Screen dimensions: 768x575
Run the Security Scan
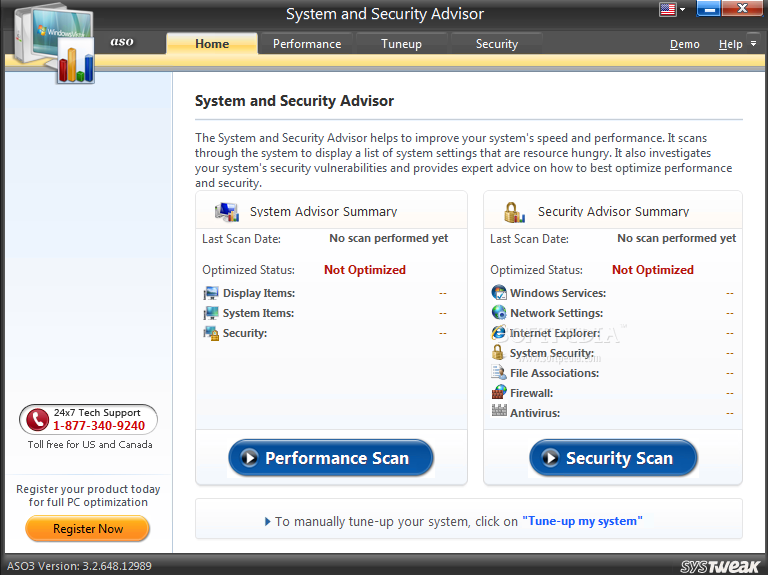[613, 458]
